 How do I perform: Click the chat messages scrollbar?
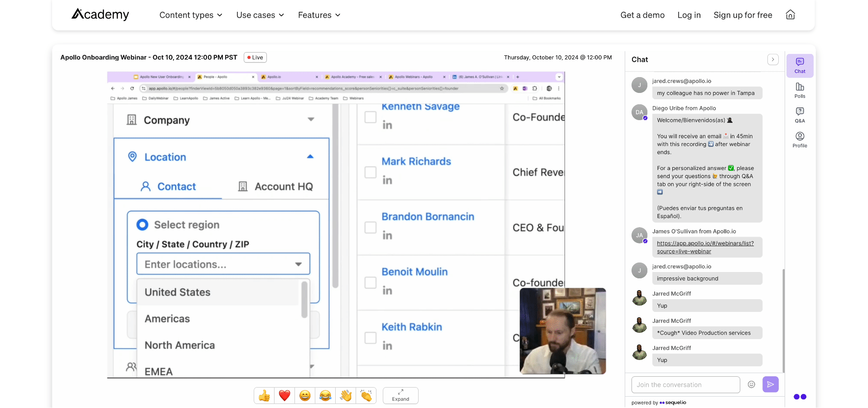[x=783, y=321]
